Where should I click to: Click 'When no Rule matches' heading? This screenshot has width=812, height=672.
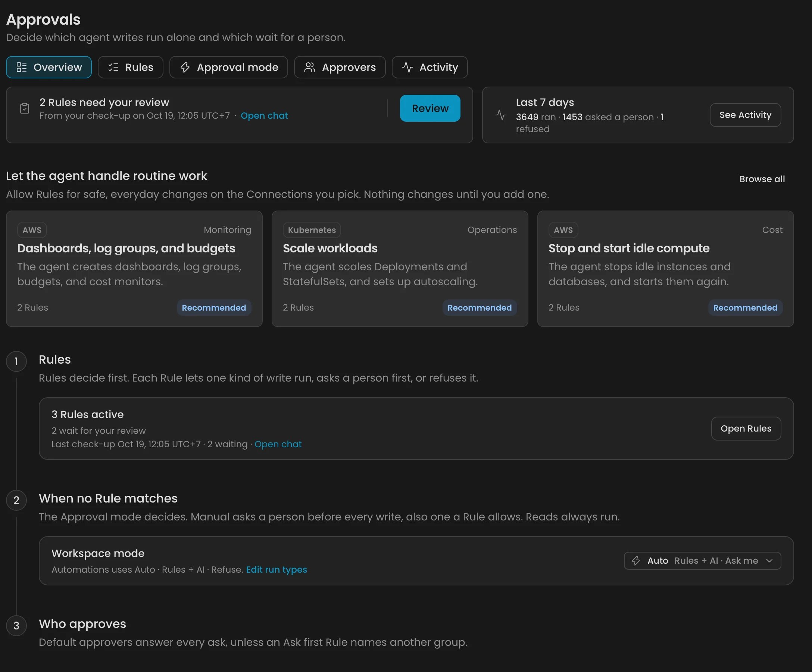click(108, 498)
